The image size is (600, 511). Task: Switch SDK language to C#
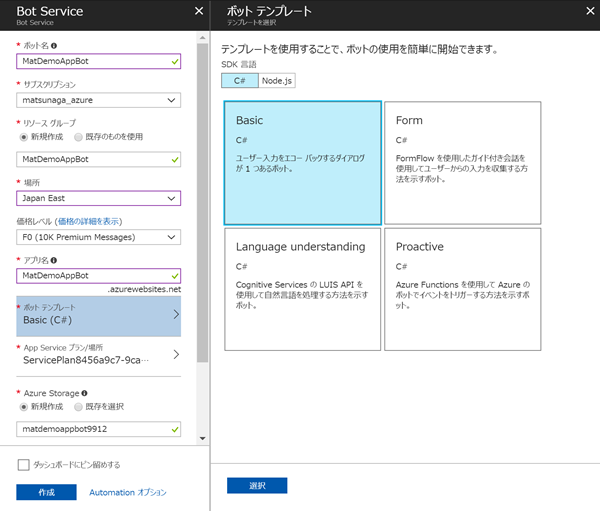(x=240, y=81)
